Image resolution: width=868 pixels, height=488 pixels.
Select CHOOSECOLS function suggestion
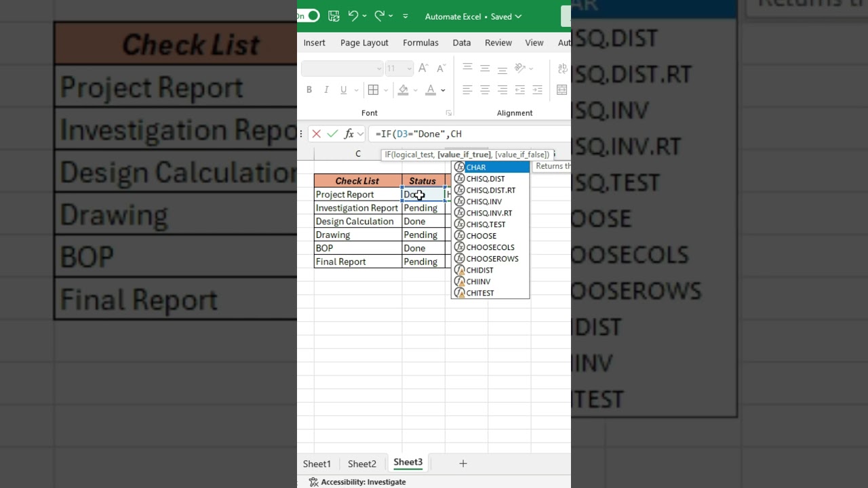click(490, 247)
